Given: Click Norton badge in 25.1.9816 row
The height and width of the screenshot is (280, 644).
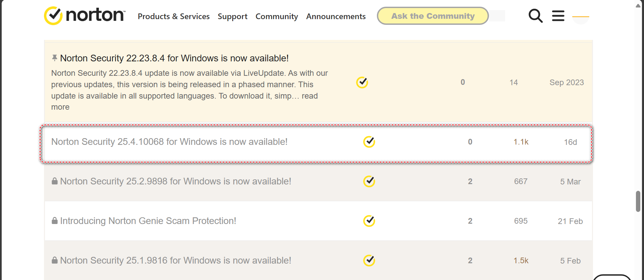Looking at the screenshot, I should pos(369,261).
